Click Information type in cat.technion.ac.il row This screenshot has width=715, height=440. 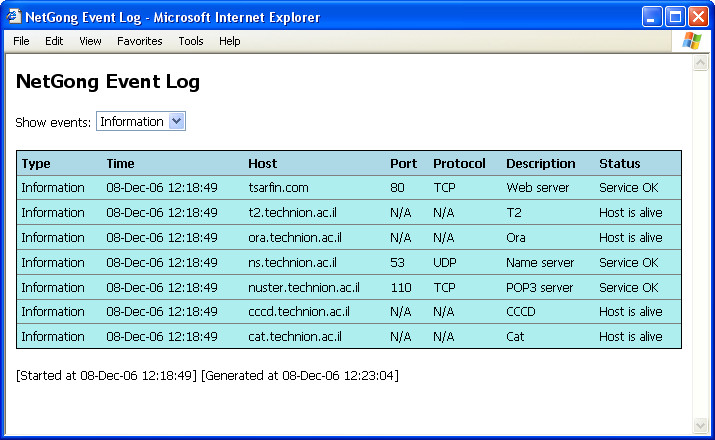[x=53, y=337]
